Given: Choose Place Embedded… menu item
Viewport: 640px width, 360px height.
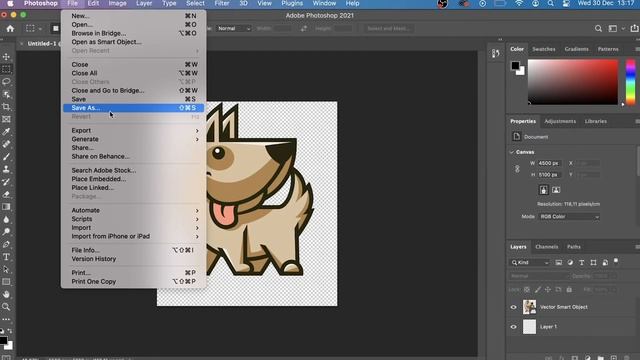Looking at the screenshot, I should 133,179.
